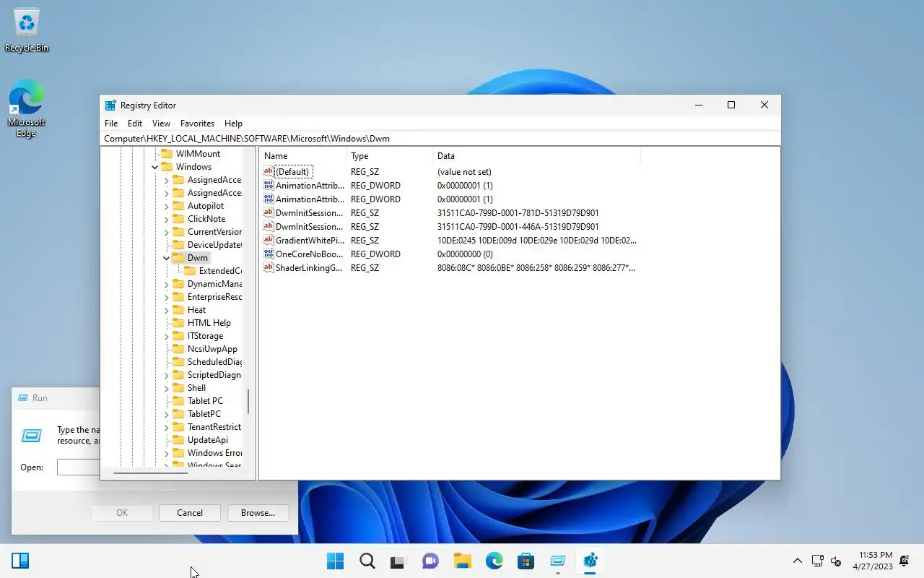This screenshot has height=578, width=924.
Task: Open Microsoft Store from the taskbar
Action: (526, 561)
